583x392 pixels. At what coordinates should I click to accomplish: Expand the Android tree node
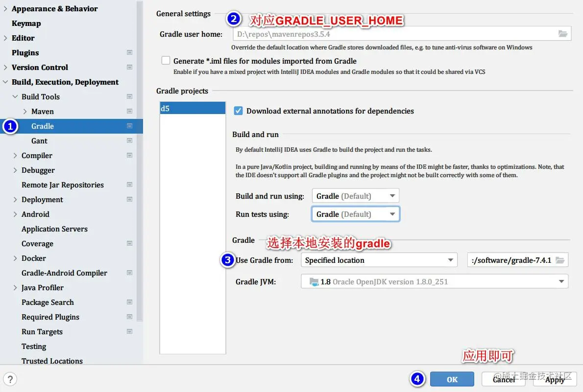tap(15, 214)
